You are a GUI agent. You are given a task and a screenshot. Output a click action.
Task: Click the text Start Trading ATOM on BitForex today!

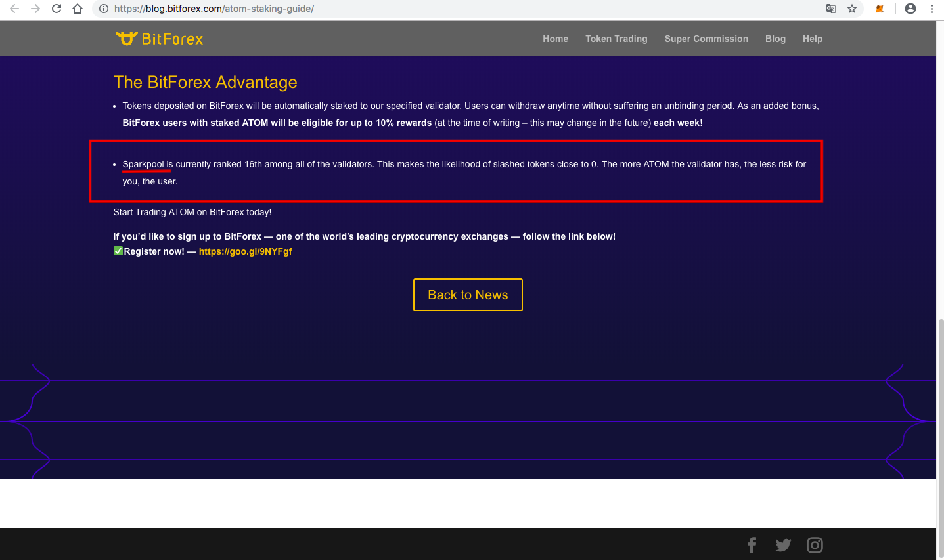(x=192, y=212)
